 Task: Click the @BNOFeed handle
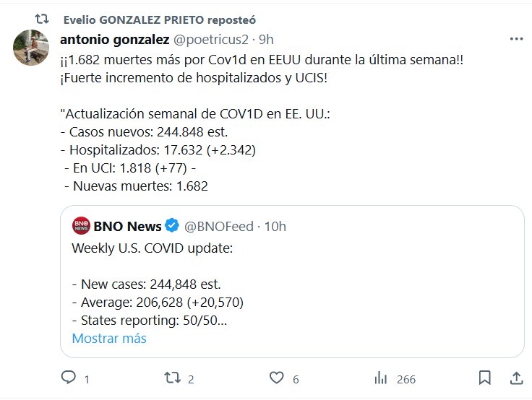point(219,227)
